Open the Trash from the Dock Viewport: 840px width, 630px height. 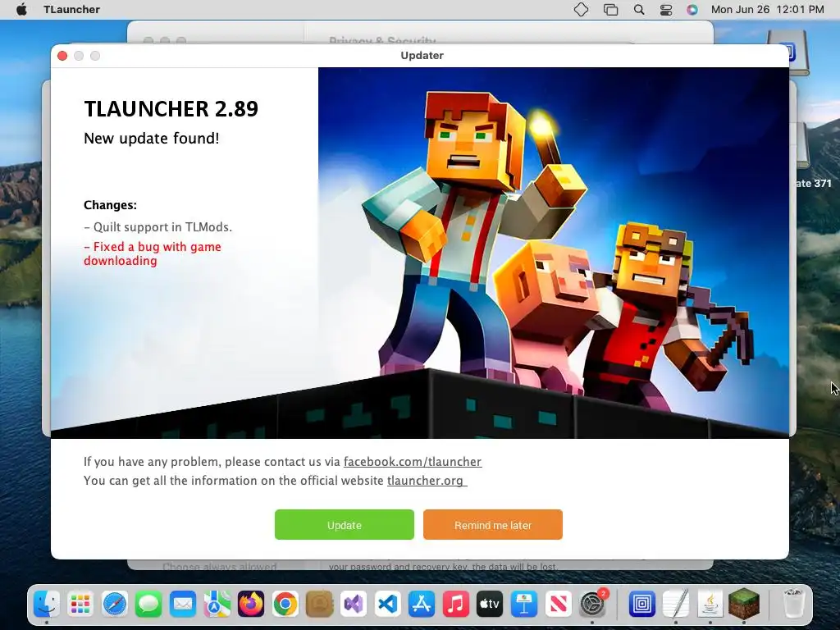point(793,605)
